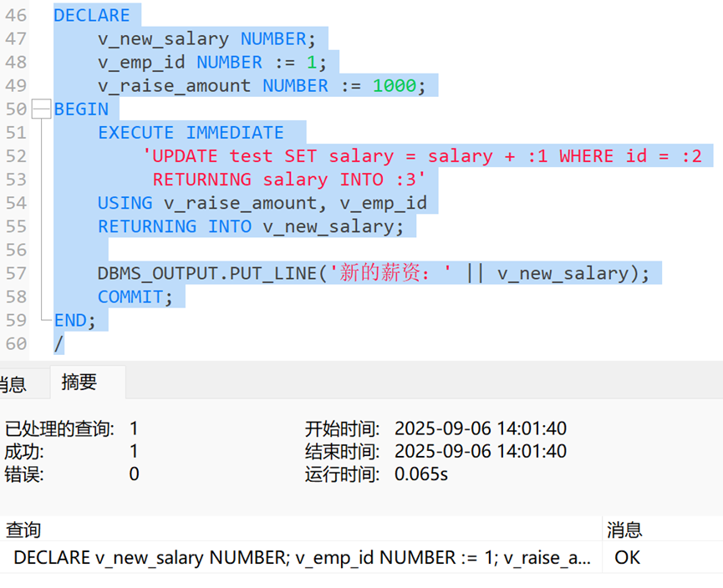723x588 pixels.
Task: Place cursor on DECLARE keyword
Action: tap(92, 16)
